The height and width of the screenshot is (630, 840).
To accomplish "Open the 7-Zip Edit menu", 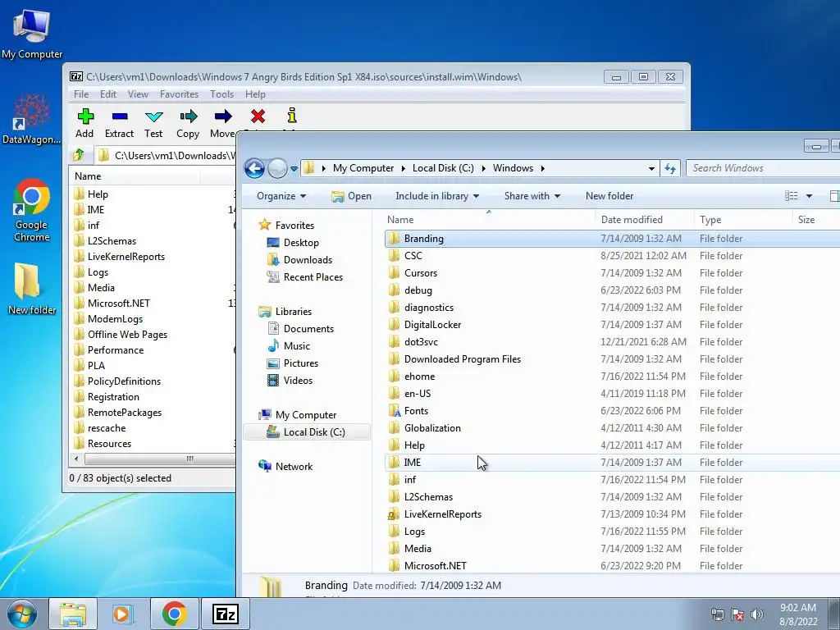I will (x=108, y=94).
